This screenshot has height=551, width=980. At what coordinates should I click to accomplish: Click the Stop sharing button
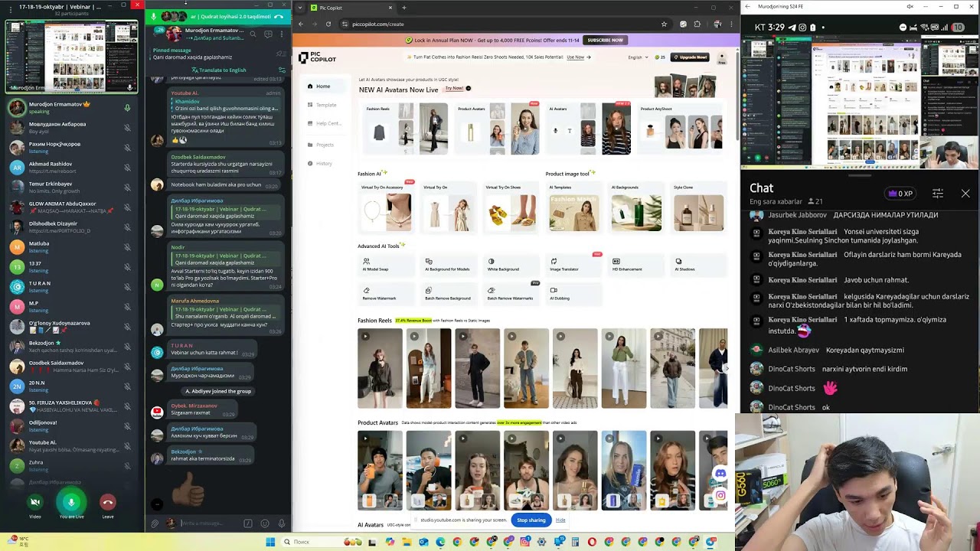tap(531, 520)
